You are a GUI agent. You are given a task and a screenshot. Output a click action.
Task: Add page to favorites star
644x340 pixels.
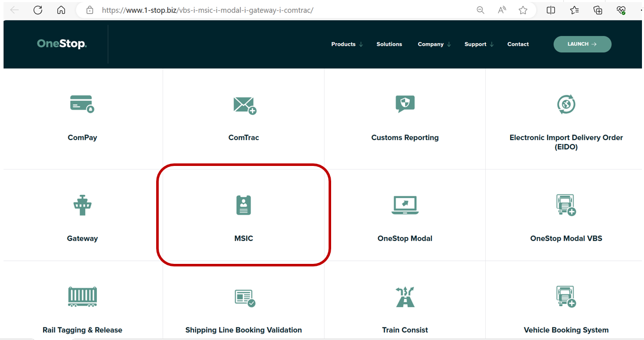click(523, 10)
